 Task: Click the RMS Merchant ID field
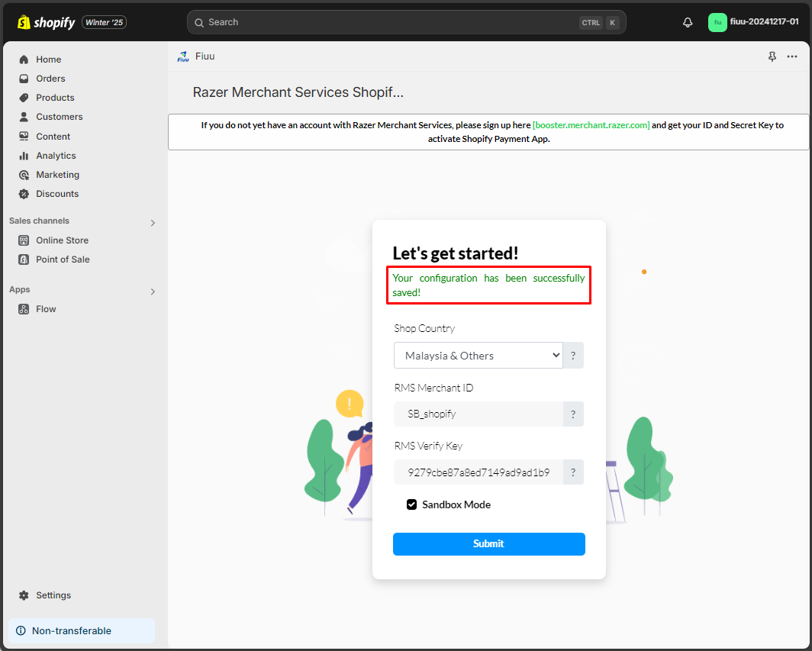tap(478, 414)
